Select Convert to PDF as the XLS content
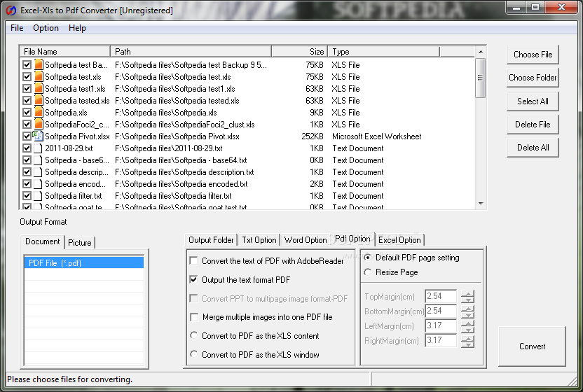The width and height of the screenshot is (583, 392). point(193,335)
